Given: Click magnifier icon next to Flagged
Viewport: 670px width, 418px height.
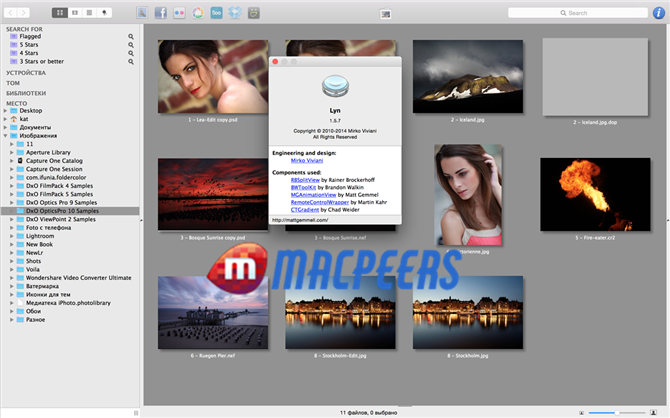Looking at the screenshot, I should [x=131, y=36].
